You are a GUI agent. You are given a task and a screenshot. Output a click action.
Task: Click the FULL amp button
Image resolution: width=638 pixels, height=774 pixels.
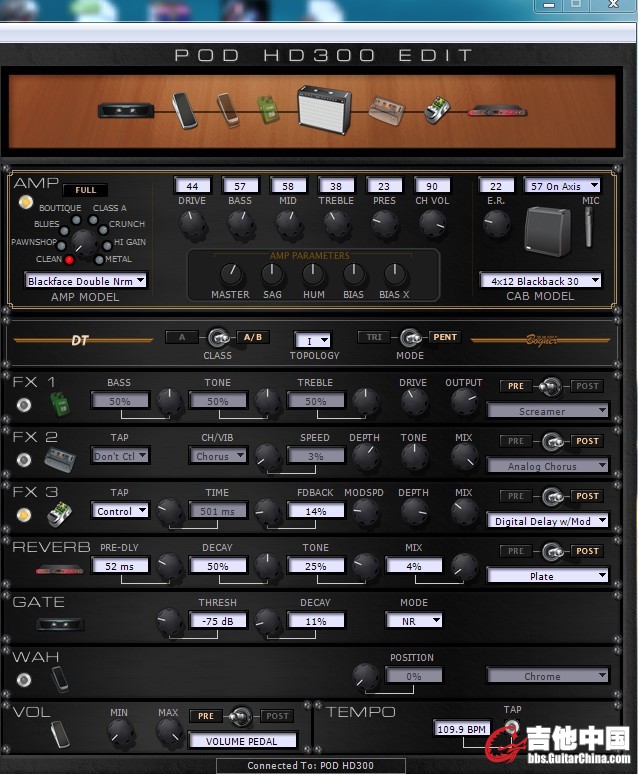[x=85, y=190]
